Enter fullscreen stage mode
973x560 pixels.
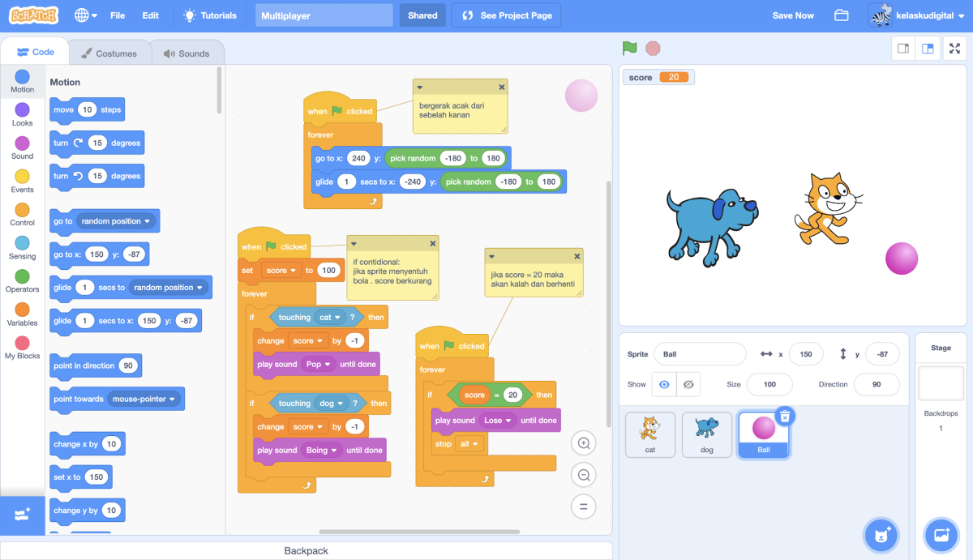click(x=954, y=48)
